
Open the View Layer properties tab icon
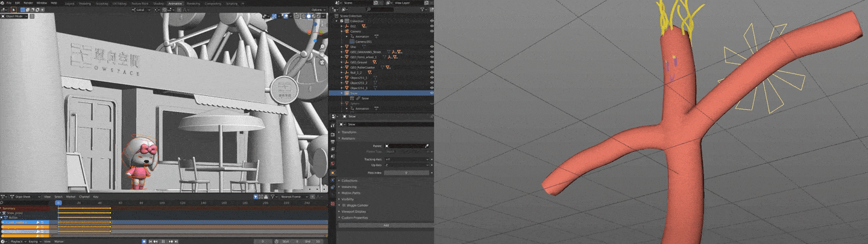click(333, 149)
